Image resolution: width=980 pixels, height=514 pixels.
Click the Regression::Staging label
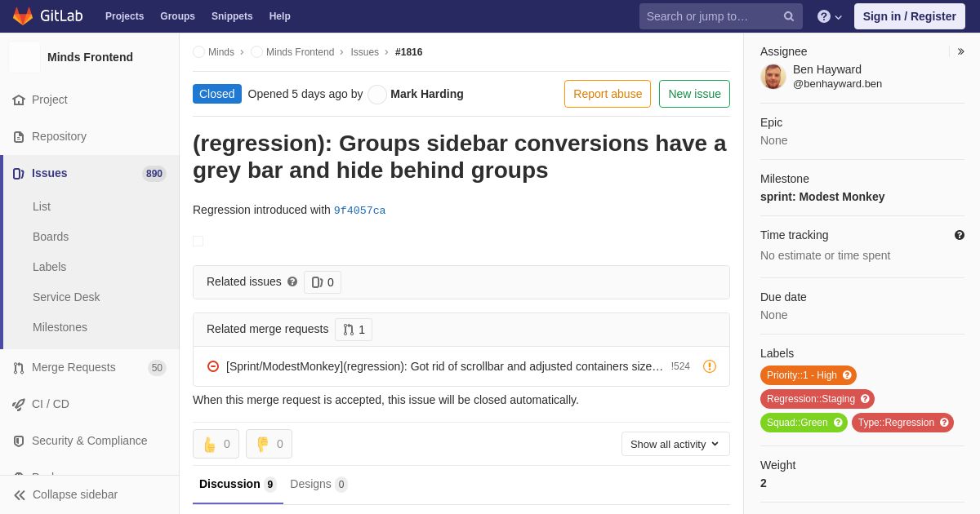(817, 399)
